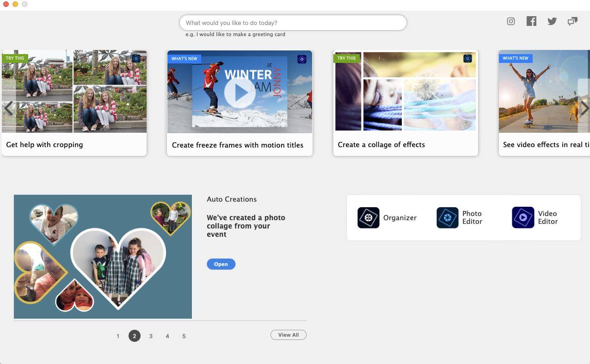This screenshot has height=364, width=590.
Task: Launch the Video Editor icon
Action: tap(523, 217)
